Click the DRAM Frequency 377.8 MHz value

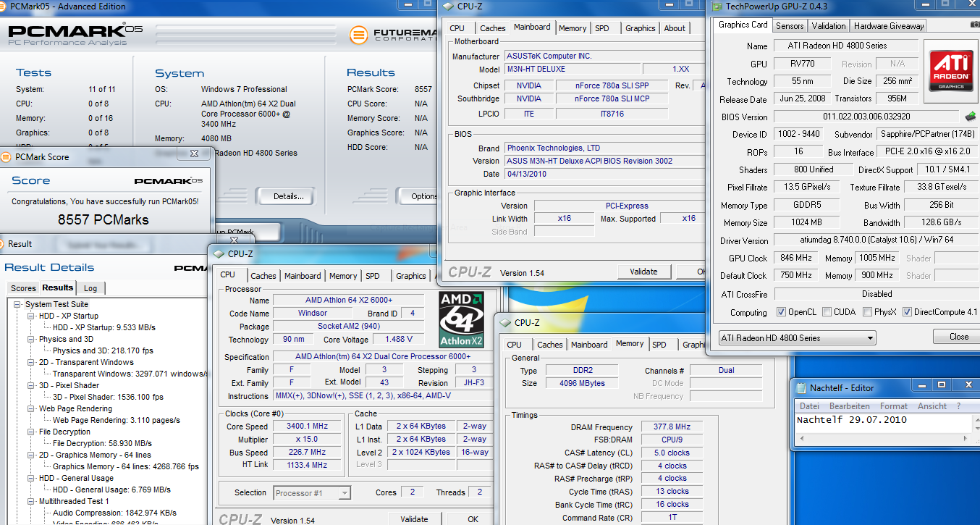[x=672, y=427]
